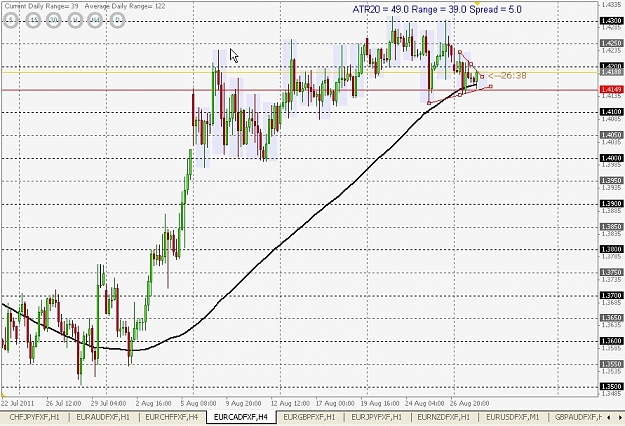
Task: Click the 1.3900 price scale label
Action: coord(611,204)
